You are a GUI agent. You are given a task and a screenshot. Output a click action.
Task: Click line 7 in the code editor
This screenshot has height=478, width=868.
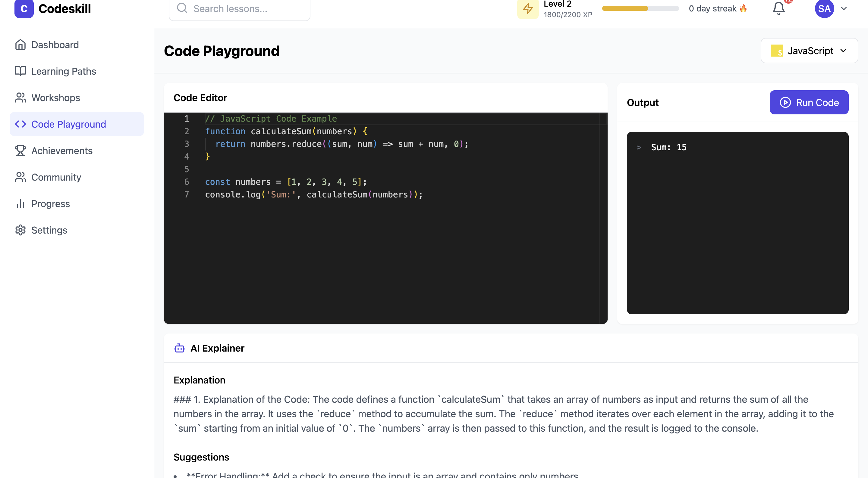coord(313,194)
